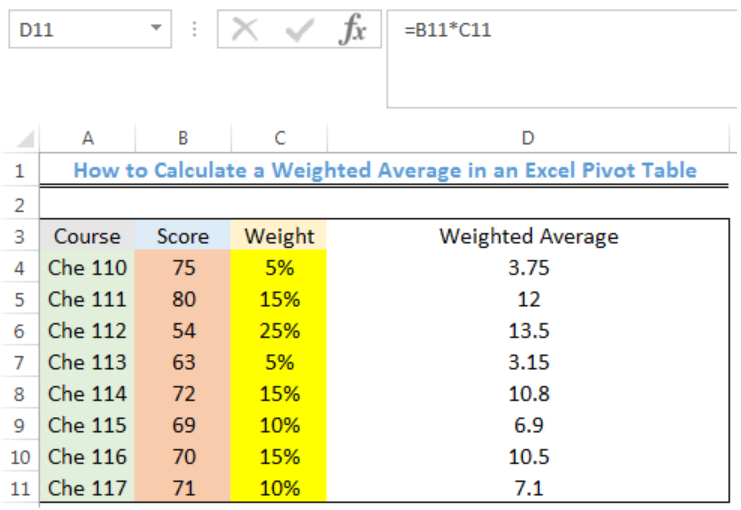The width and height of the screenshot is (741, 510).
Task: Click score cell with value 54
Action: click(x=183, y=331)
